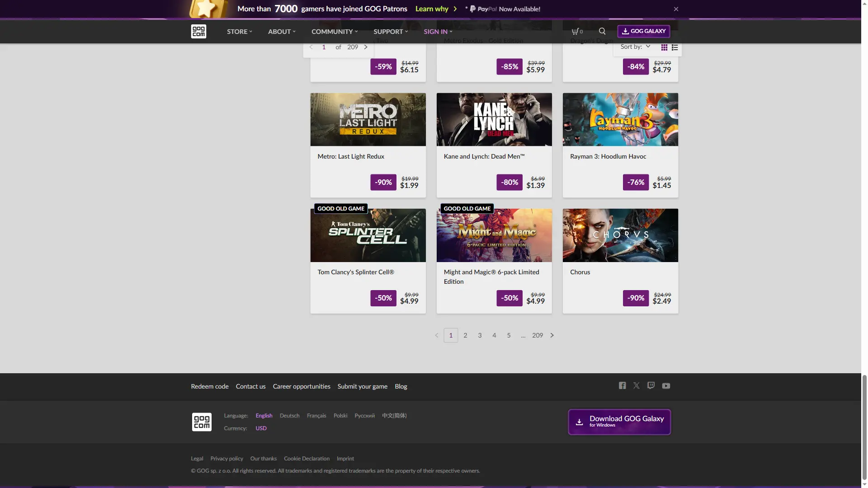
Task: Click the GOG.com logo in navbar
Action: (x=198, y=31)
